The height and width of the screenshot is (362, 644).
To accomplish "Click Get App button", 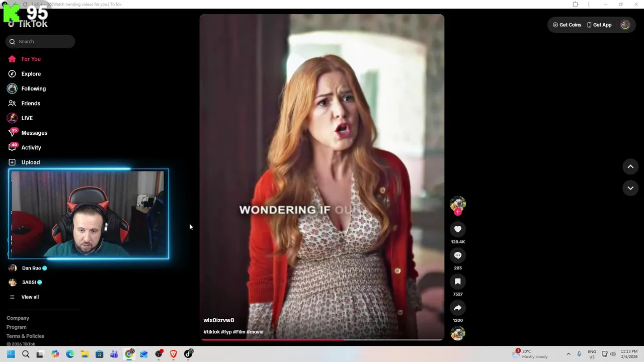I will point(599,25).
